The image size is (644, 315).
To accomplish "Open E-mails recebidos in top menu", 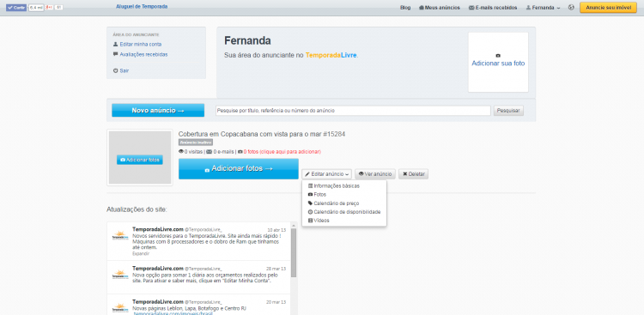I will point(493,8).
